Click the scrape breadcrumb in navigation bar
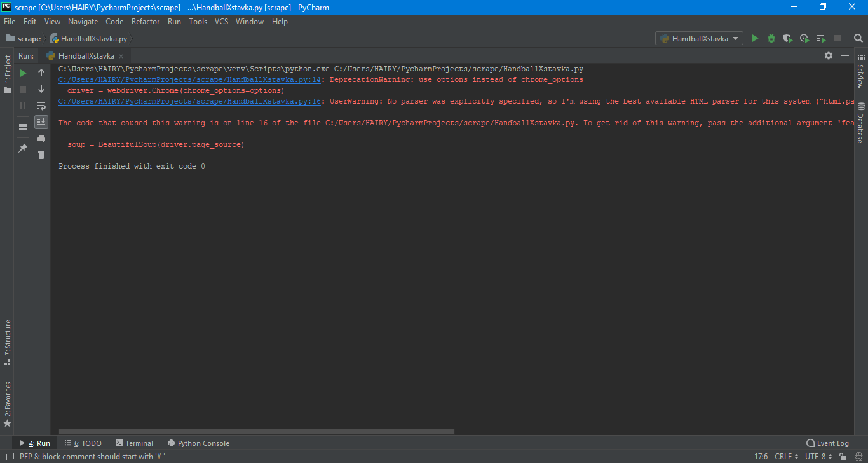868x463 pixels. [24, 39]
